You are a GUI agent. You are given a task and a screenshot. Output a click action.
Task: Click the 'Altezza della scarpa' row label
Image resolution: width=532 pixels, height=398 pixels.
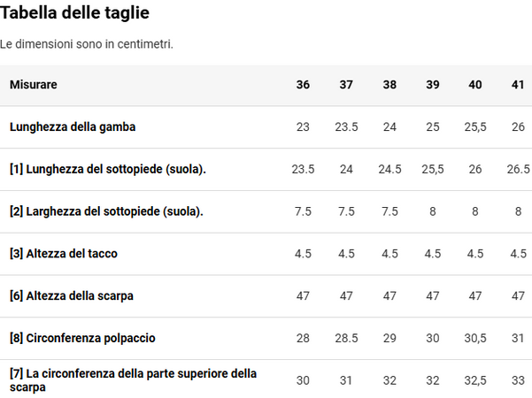[x=72, y=295]
